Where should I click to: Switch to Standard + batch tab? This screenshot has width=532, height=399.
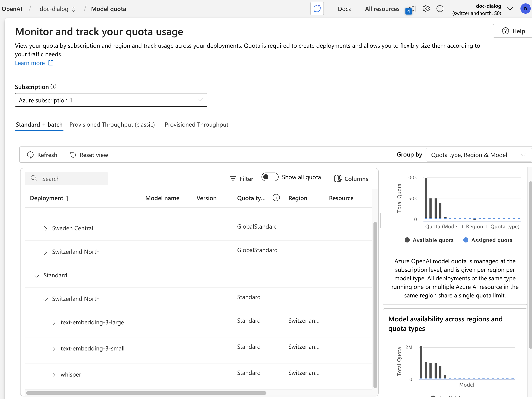click(39, 125)
